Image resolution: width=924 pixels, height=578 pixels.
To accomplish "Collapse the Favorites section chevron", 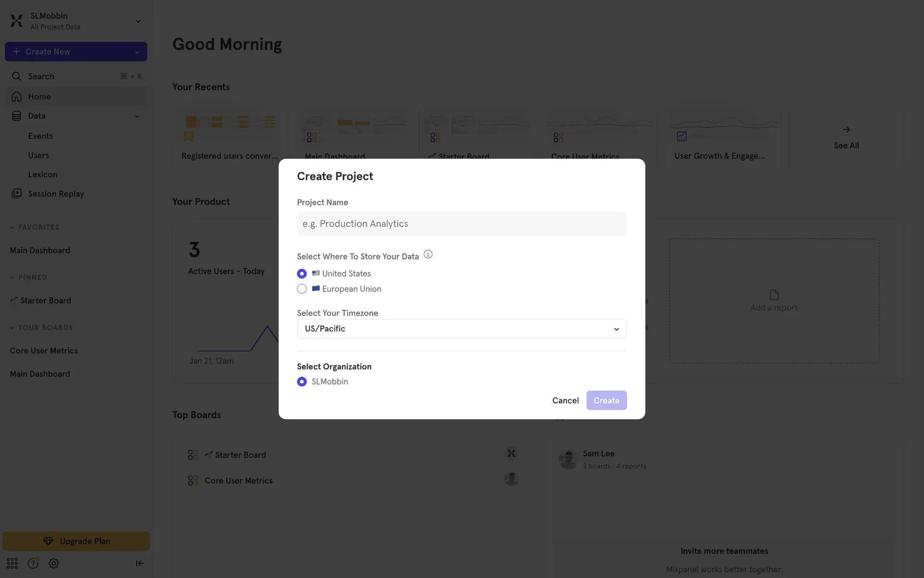I will coord(12,227).
